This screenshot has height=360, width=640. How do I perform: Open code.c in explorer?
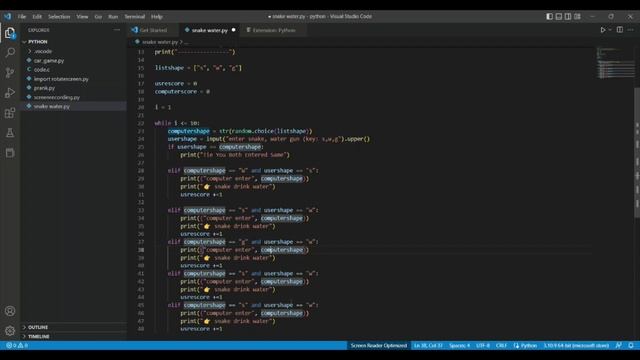tap(42, 70)
